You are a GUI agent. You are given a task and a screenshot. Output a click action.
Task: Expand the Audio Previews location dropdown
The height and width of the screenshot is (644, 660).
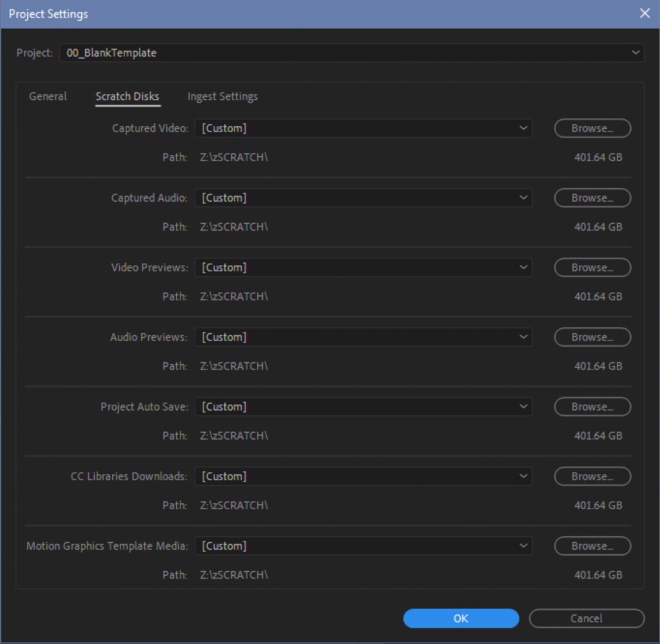(x=364, y=337)
